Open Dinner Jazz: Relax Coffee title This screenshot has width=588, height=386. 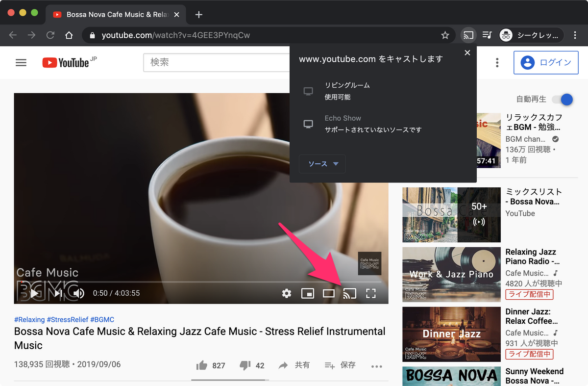click(x=532, y=316)
